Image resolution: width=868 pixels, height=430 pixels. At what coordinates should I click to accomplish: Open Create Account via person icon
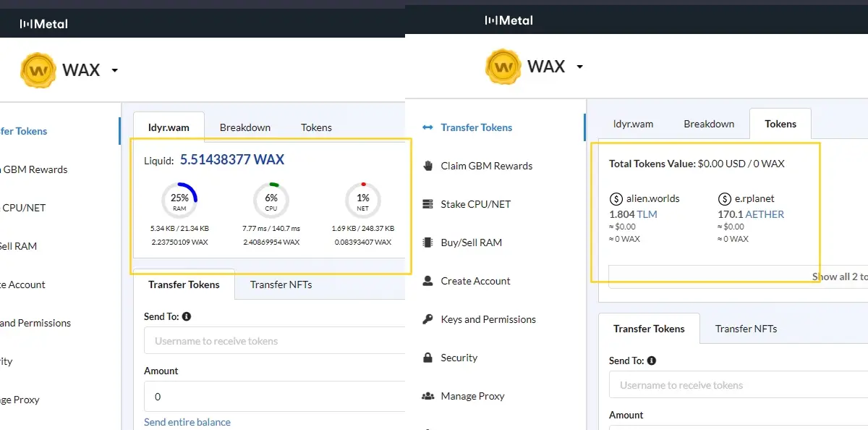pyautogui.click(x=427, y=281)
